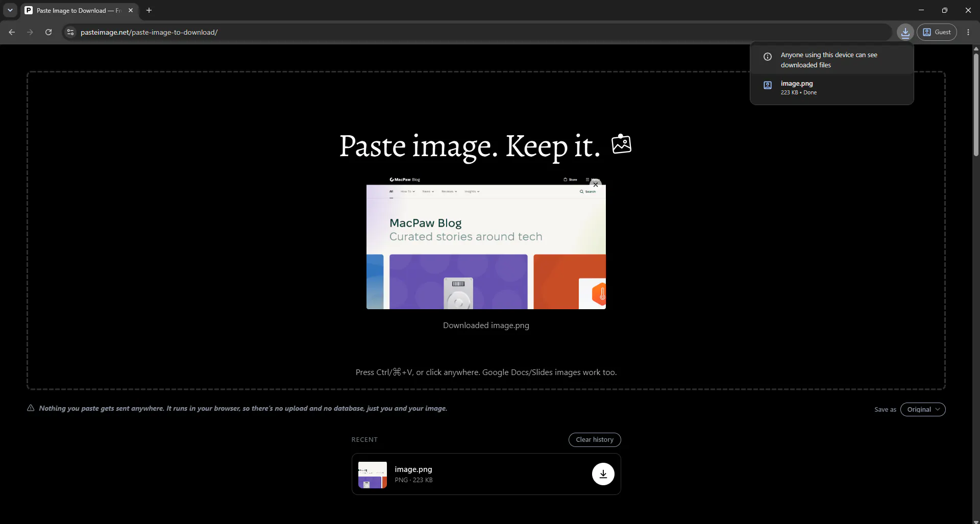
Task: Open the tab search dropdown arrow
Action: [10, 10]
